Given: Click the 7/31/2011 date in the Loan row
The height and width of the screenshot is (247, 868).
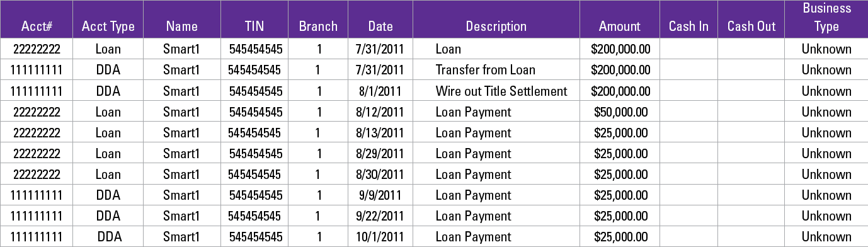Looking at the screenshot, I should (380, 49).
